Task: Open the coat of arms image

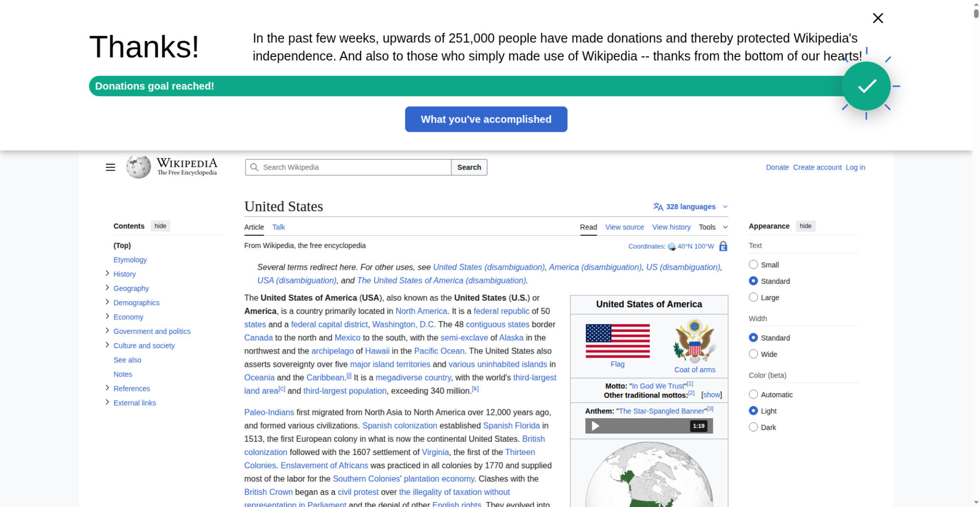Action: point(694,341)
